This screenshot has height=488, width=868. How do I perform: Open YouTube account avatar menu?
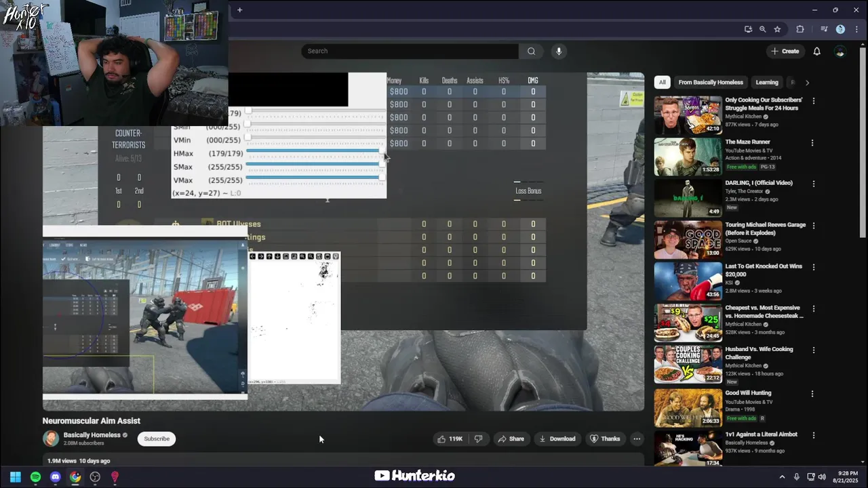840,51
